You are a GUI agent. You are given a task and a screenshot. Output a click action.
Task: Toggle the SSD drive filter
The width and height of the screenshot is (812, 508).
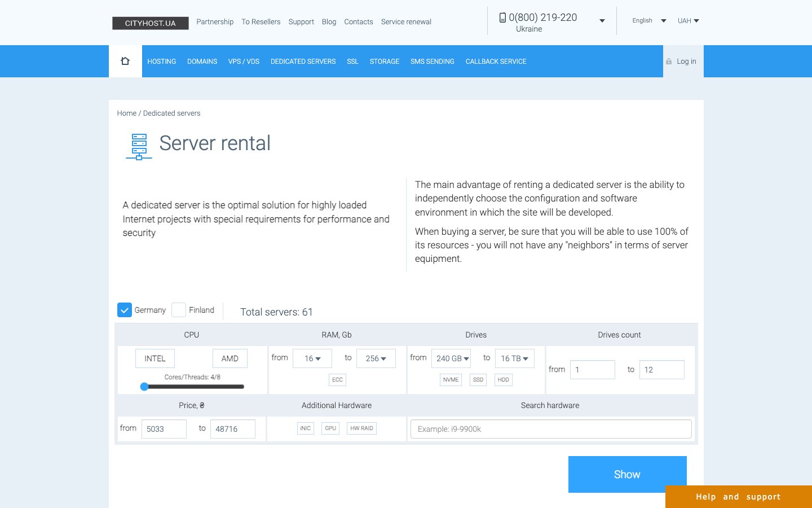(x=478, y=380)
